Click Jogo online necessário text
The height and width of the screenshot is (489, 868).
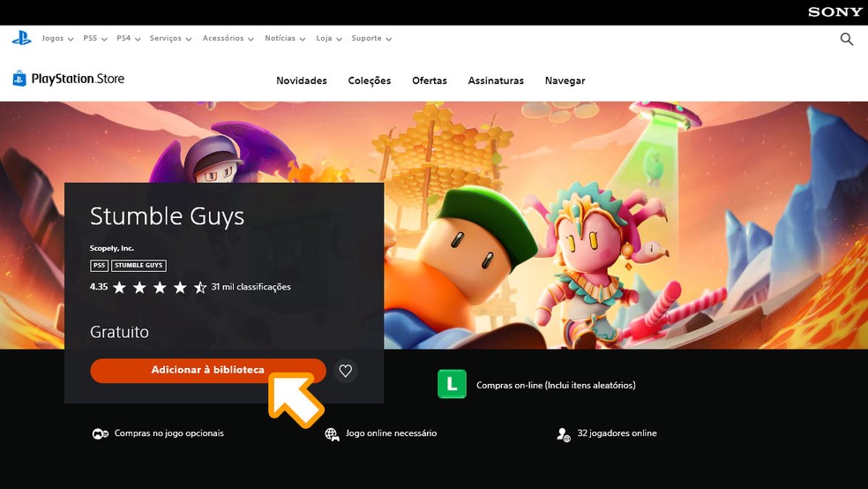click(x=392, y=433)
